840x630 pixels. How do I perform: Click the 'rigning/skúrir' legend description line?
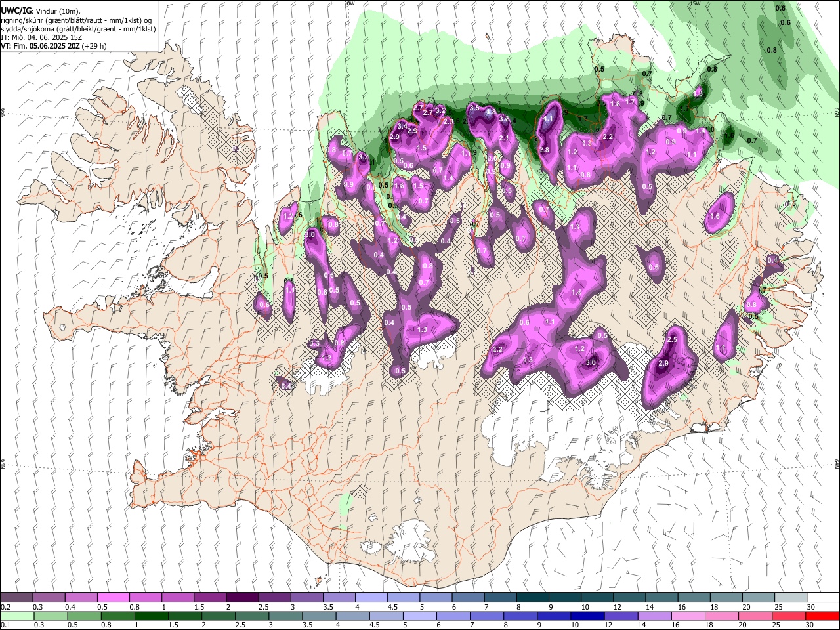[x=77, y=20]
